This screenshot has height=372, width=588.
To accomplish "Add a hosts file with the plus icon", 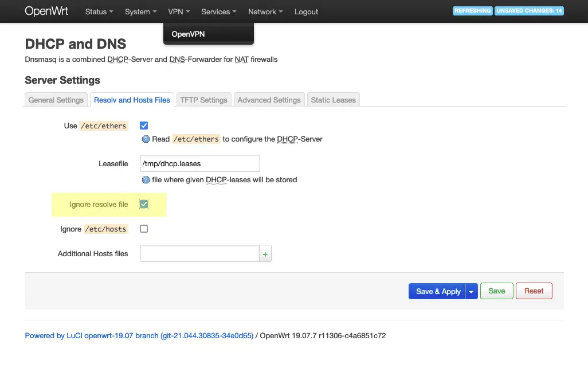I will [265, 254].
